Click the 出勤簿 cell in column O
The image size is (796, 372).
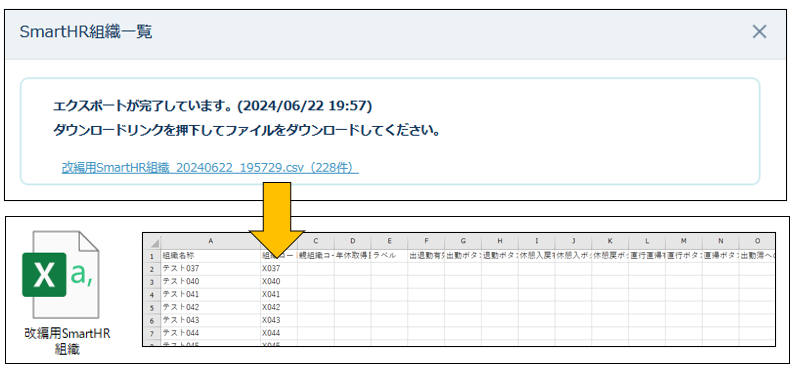(757, 256)
